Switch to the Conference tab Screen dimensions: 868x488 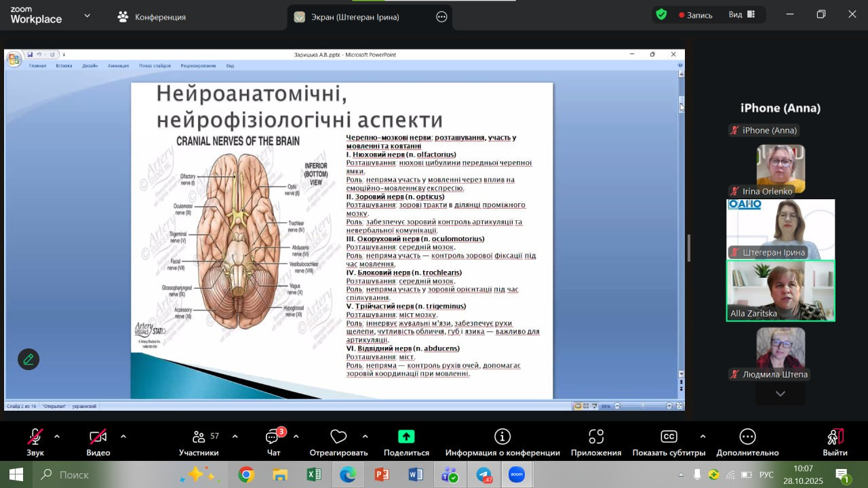pos(152,17)
